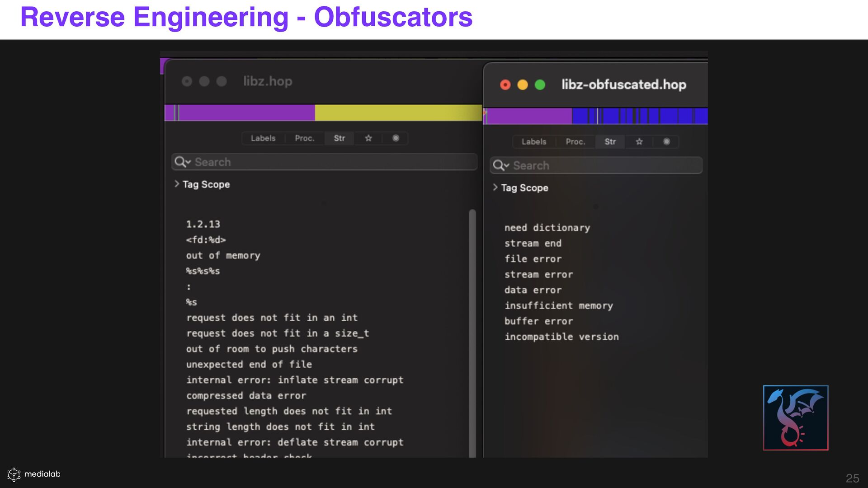Select Str tab in libz-obfuscated window
The image size is (868, 488).
coord(610,142)
